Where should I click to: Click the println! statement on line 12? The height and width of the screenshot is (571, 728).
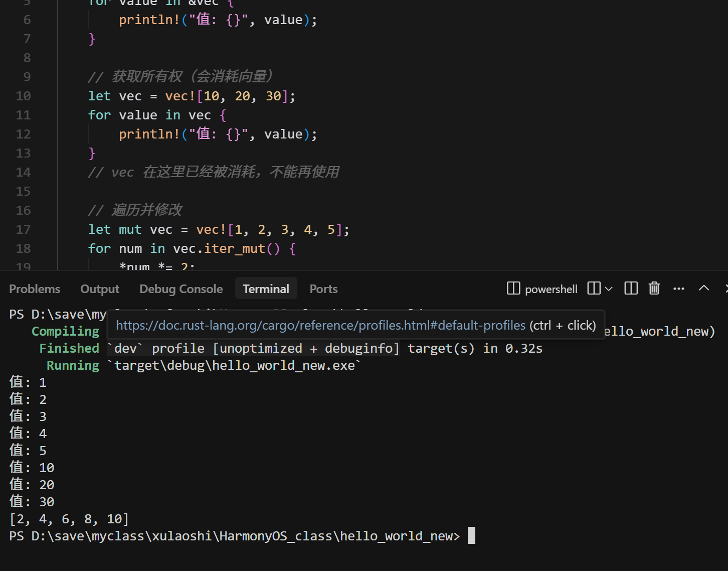click(218, 134)
